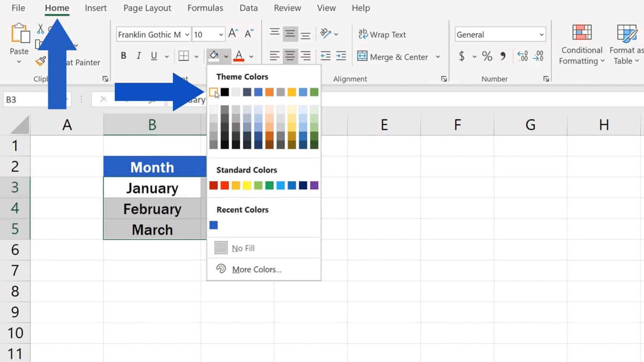Toggle bold formatting
644x362 pixels.
pos(123,56)
